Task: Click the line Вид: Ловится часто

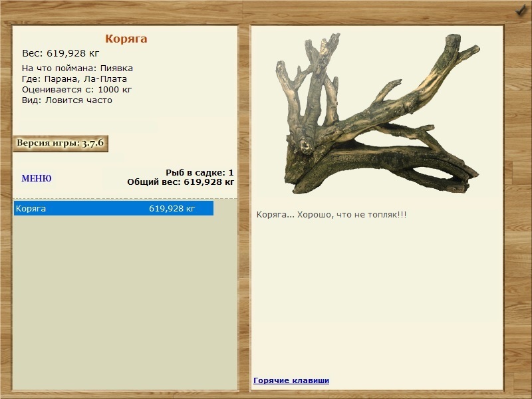Action: tap(67, 100)
